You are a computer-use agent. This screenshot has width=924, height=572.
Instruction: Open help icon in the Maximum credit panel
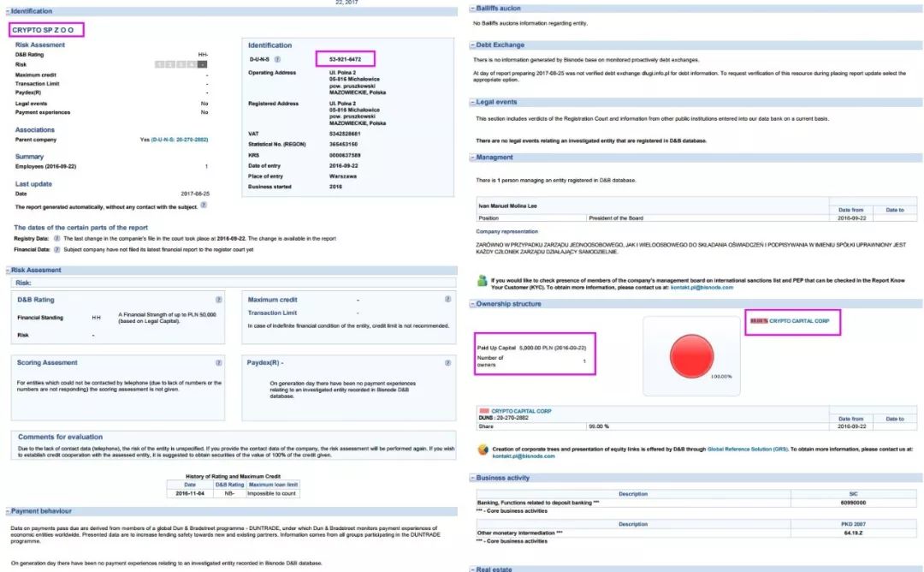[447, 299]
